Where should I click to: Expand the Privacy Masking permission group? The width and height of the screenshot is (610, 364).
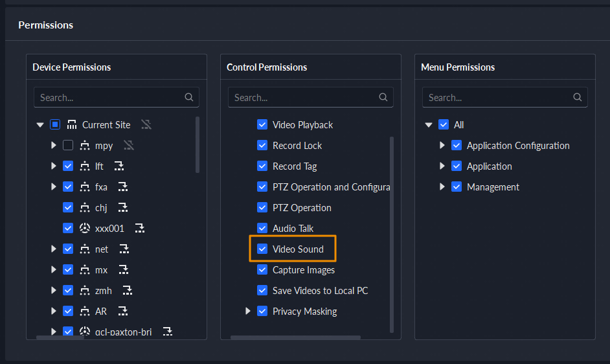click(x=248, y=312)
